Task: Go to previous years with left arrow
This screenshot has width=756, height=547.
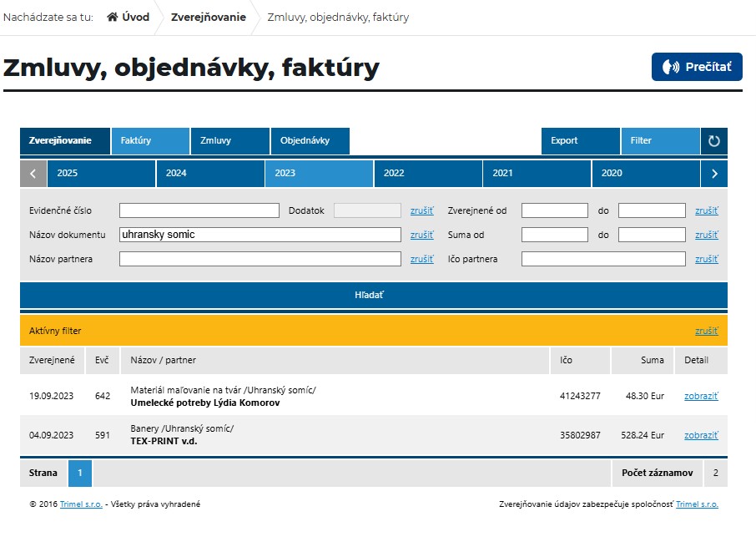Action: tap(33, 174)
